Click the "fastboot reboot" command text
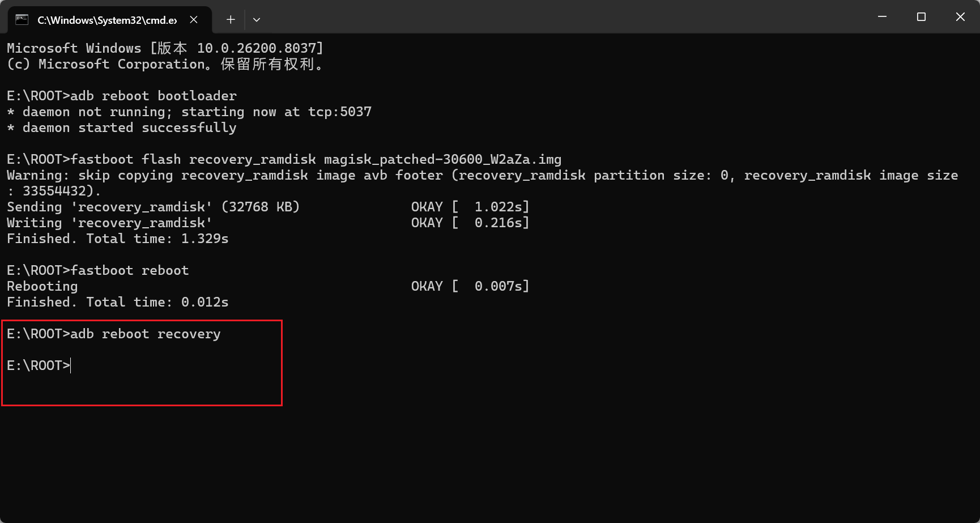980x523 pixels. point(129,270)
